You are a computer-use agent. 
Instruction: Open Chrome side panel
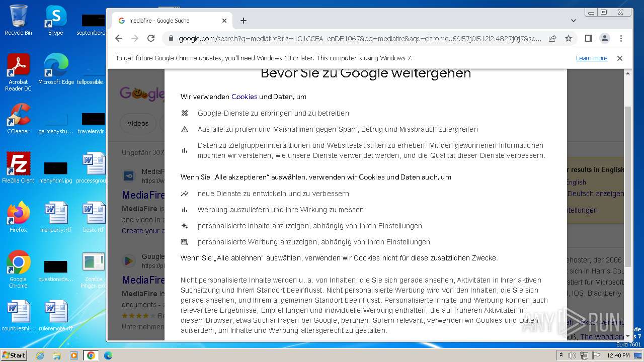click(x=589, y=38)
